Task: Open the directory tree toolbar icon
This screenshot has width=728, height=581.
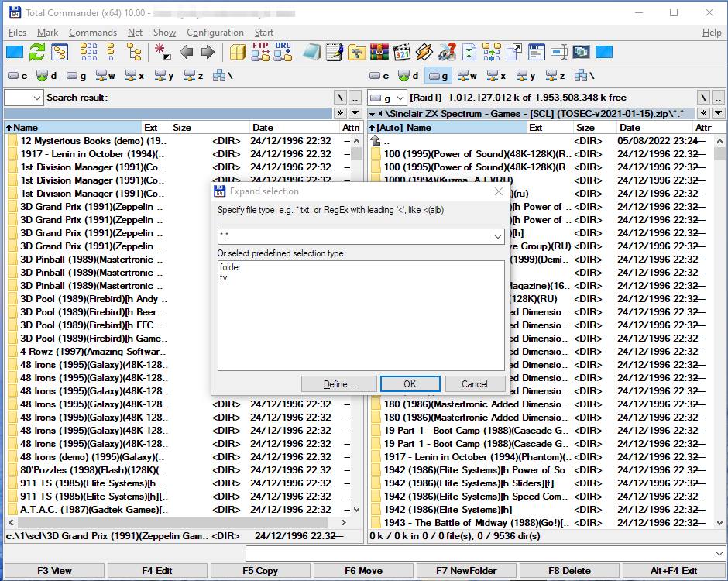Action: (60, 52)
